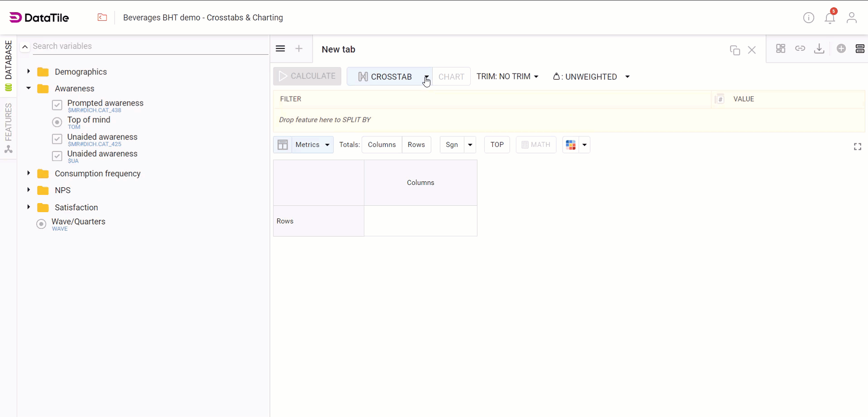Screen dimensions: 868x417
Task: Click the notifications bell icon
Action: [x=829, y=18]
